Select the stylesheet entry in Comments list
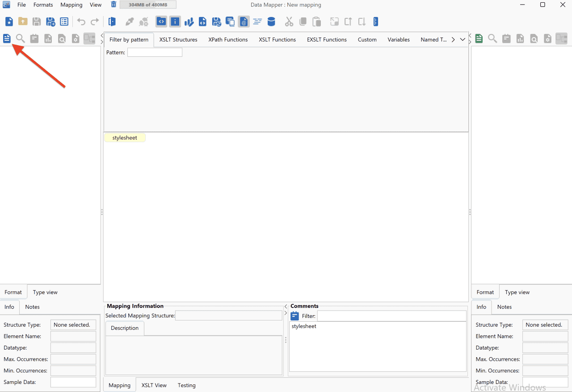Screen dimensions: 572x392 [x=304, y=326]
